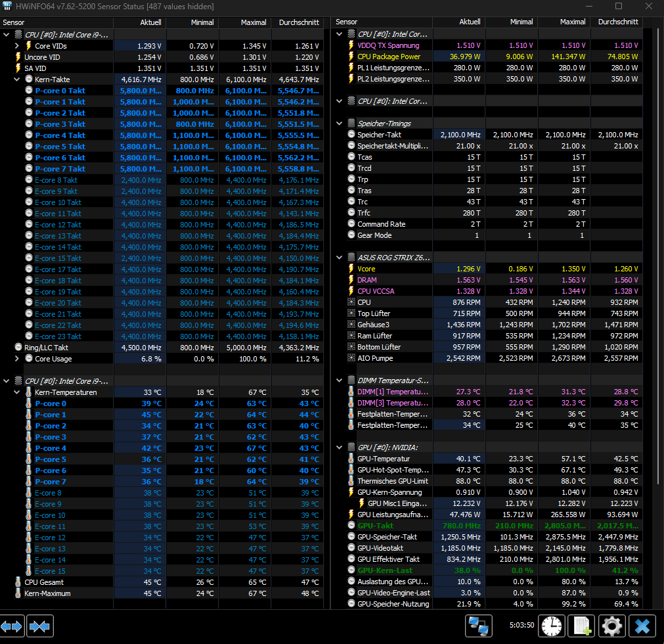Click the lightning icon beside Core VIDs

pos(29,46)
